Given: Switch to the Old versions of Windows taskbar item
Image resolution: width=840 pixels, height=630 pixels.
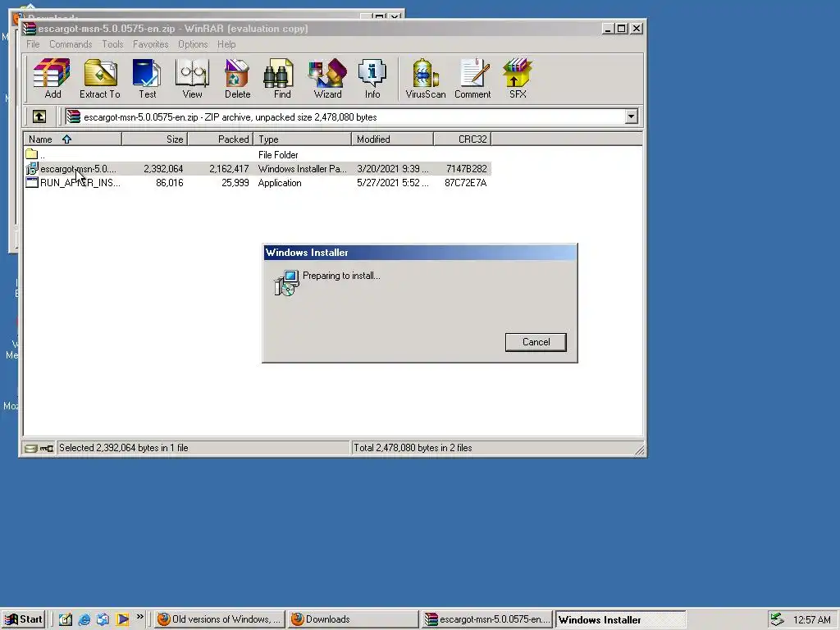Looking at the screenshot, I should pos(220,619).
